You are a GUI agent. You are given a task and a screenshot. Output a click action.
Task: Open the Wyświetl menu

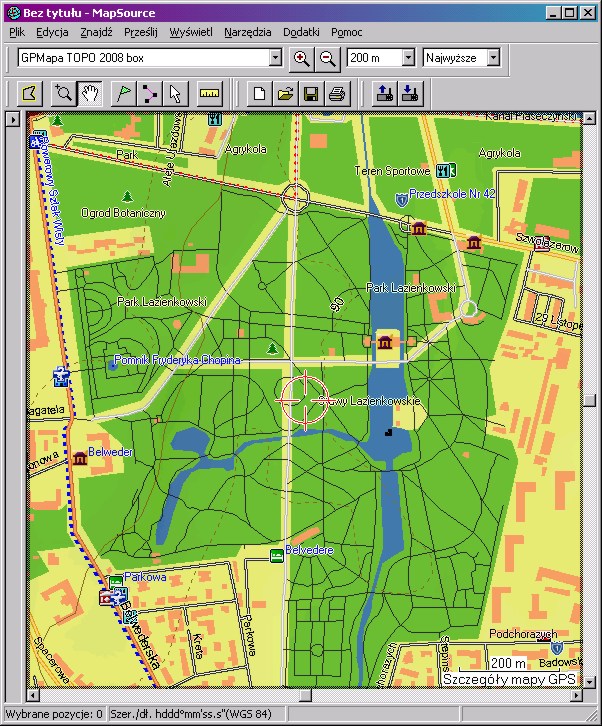point(191,32)
